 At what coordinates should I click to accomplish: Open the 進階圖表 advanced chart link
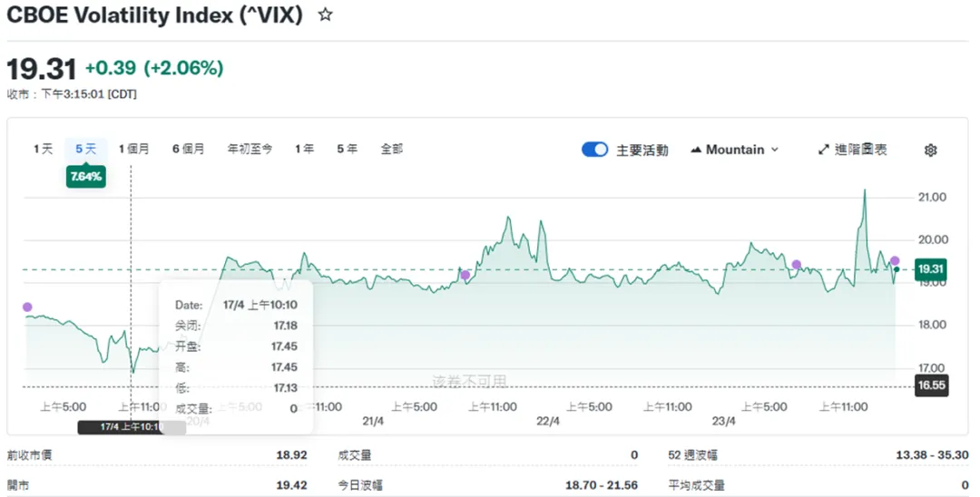[860, 150]
